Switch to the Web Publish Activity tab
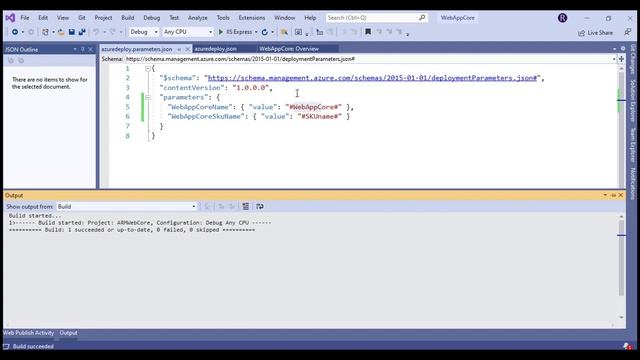The image size is (640, 360). 28,333
